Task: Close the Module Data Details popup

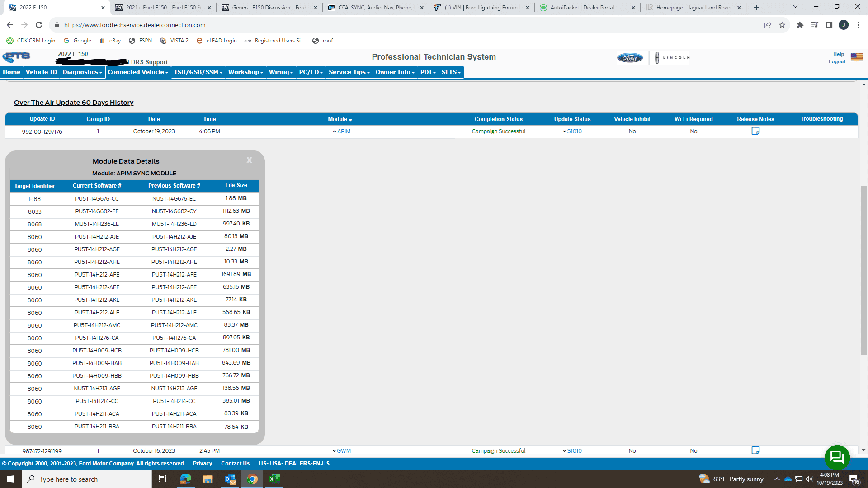Action: pyautogui.click(x=249, y=160)
